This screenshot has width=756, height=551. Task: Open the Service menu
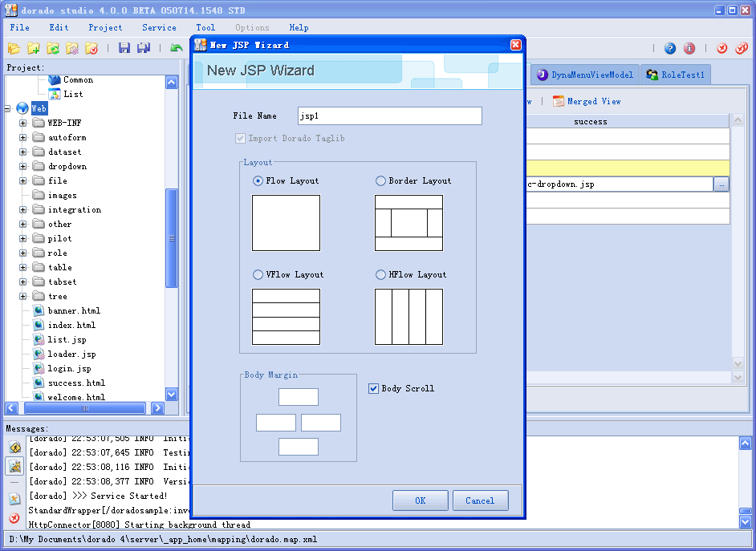pyautogui.click(x=159, y=27)
